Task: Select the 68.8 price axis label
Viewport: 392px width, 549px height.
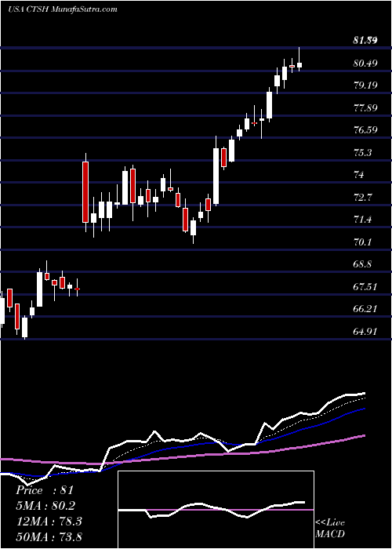Action: tap(363, 264)
